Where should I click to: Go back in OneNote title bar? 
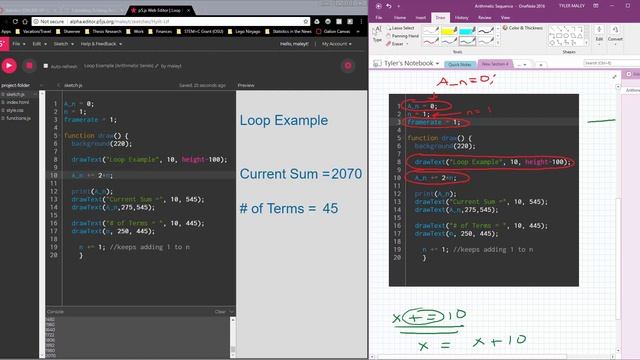coord(378,6)
